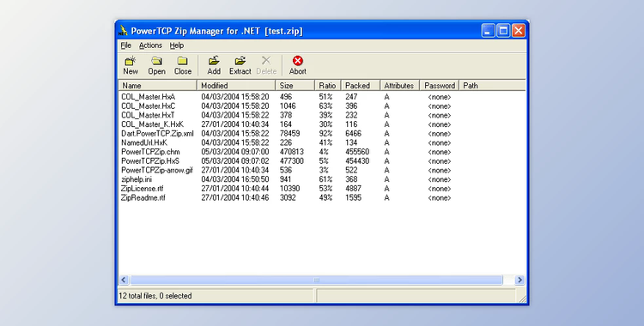Click the horizontal scrollbar thumb
This screenshot has height=326, width=644.
316,280
